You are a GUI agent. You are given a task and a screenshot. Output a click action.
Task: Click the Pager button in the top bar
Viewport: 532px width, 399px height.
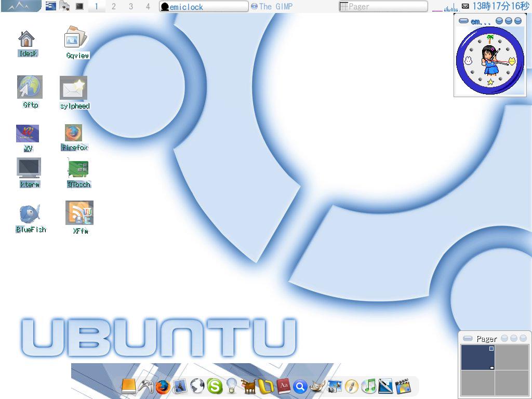point(383,7)
